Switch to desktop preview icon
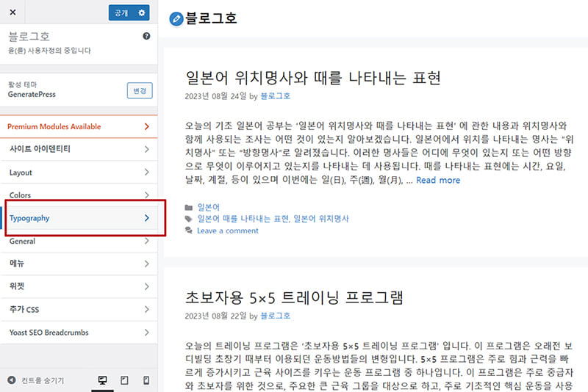588x392 pixels. [x=102, y=380]
